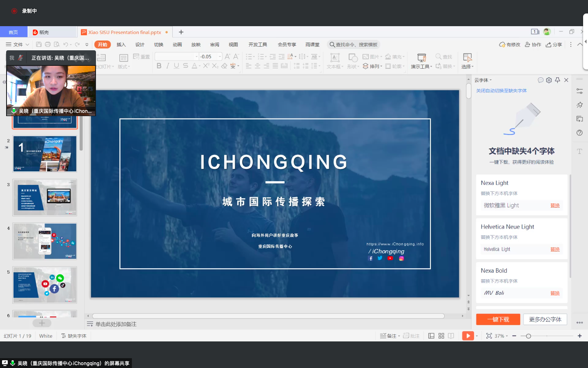
Task: Click the 一键下载 download button
Action: [x=498, y=319]
